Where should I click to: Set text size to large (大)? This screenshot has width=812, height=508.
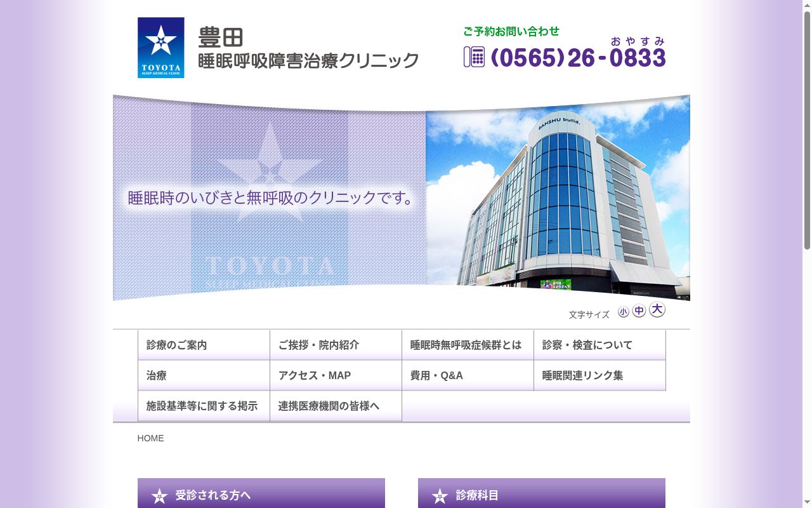tap(657, 309)
